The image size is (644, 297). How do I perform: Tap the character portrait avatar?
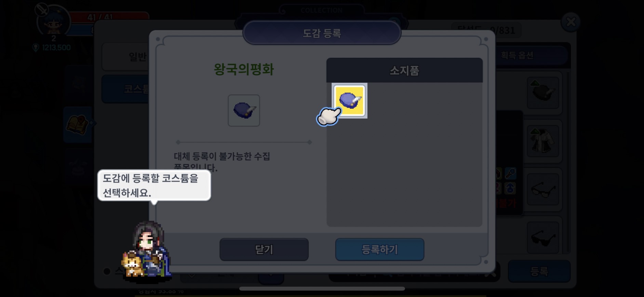54,21
